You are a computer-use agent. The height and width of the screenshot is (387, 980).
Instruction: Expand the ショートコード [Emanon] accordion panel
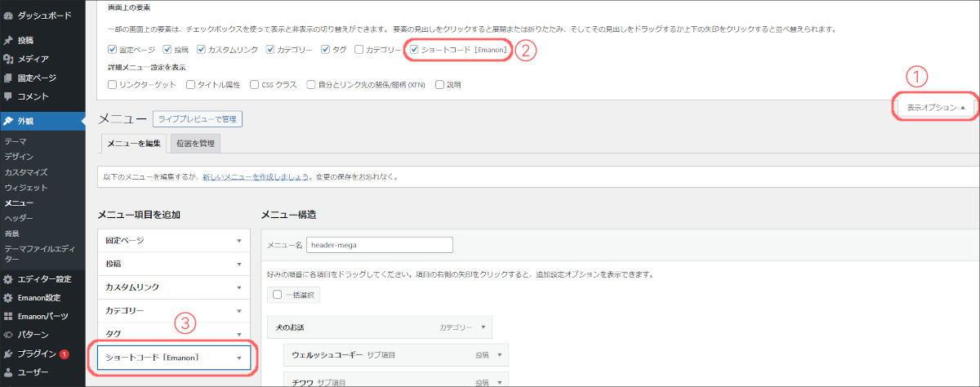tap(173, 358)
